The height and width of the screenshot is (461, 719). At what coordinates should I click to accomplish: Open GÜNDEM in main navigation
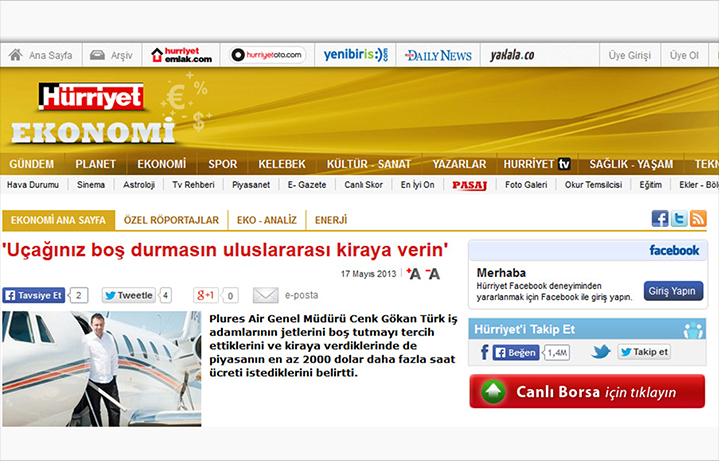tap(32, 164)
